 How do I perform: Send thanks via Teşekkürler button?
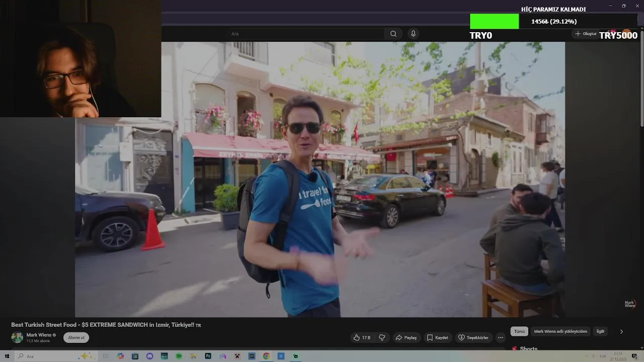pos(473,337)
